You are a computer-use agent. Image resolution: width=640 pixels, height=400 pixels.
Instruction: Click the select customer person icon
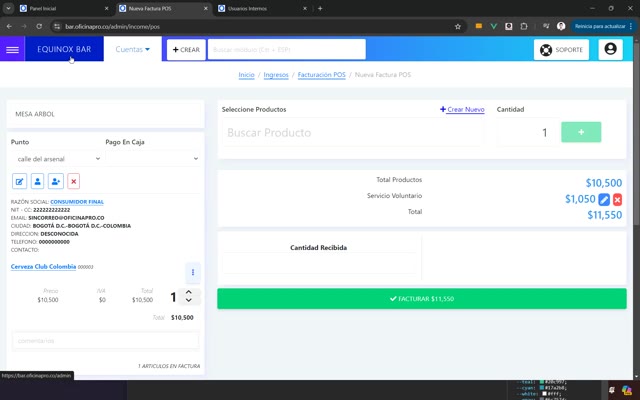[38, 181]
